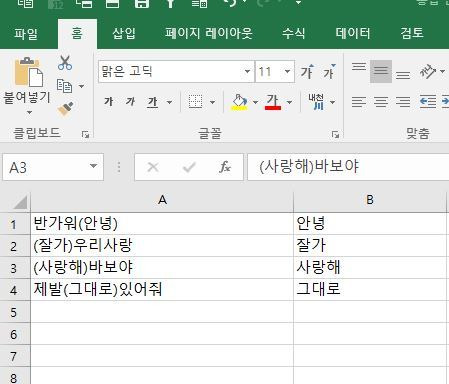This screenshot has height=384, width=449.
Task: Open Insert Function fx dialog
Action: pyautogui.click(x=225, y=167)
